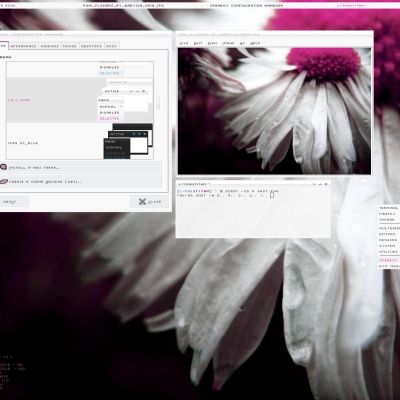This screenshot has height=400, width=400.
Task: Open File menu in image viewer
Action: (x=184, y=43)
